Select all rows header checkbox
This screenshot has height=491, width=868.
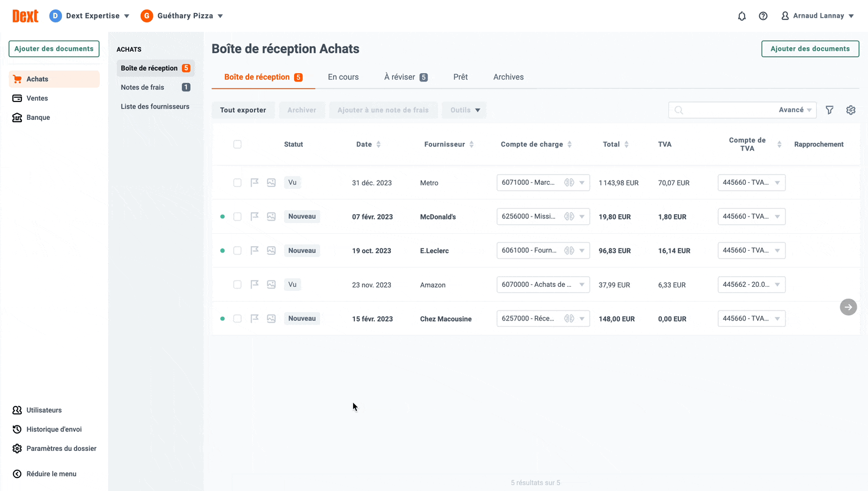(237, 145)
